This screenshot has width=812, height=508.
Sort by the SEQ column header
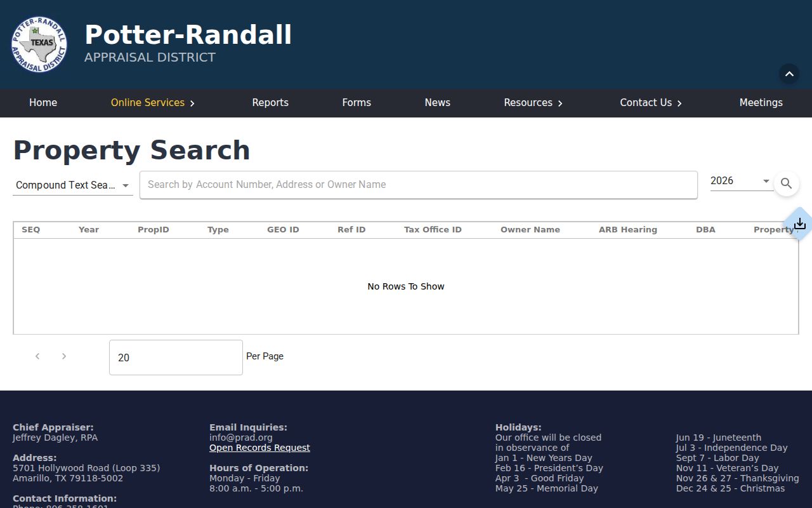pyautogui.click(x=31, y=230)
